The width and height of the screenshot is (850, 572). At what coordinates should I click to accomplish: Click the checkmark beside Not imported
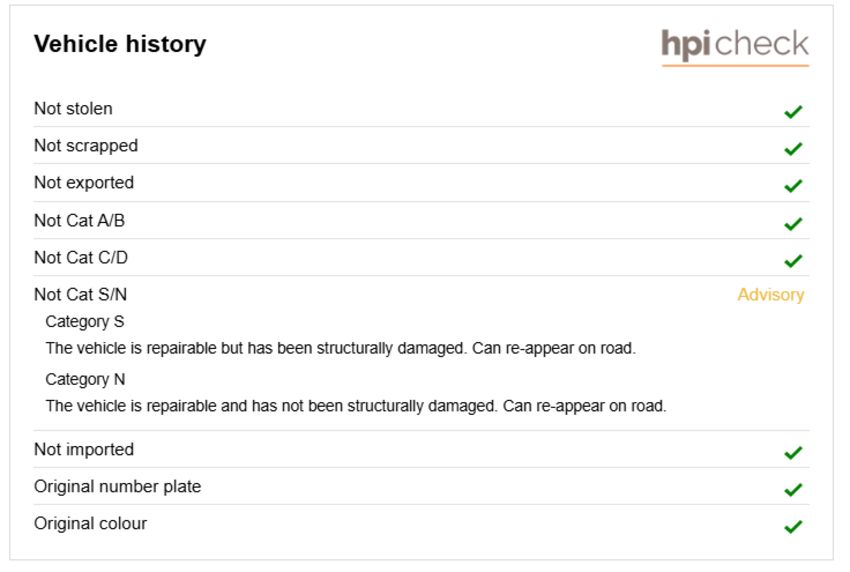[793, 453]
